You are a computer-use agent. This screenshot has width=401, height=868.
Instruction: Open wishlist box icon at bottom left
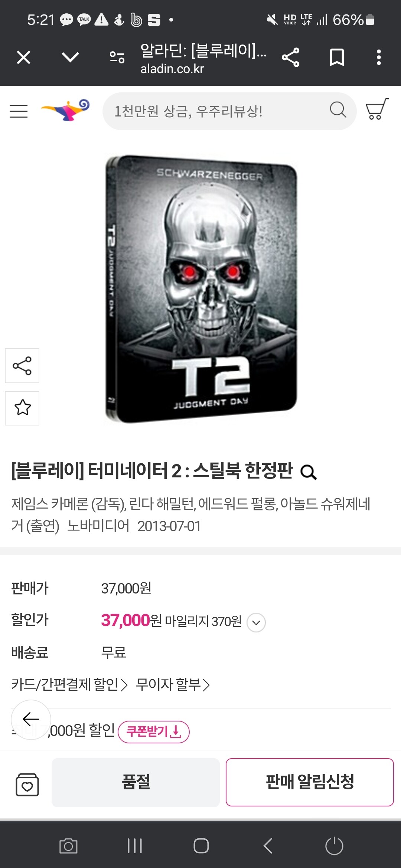tap(27, 784)
